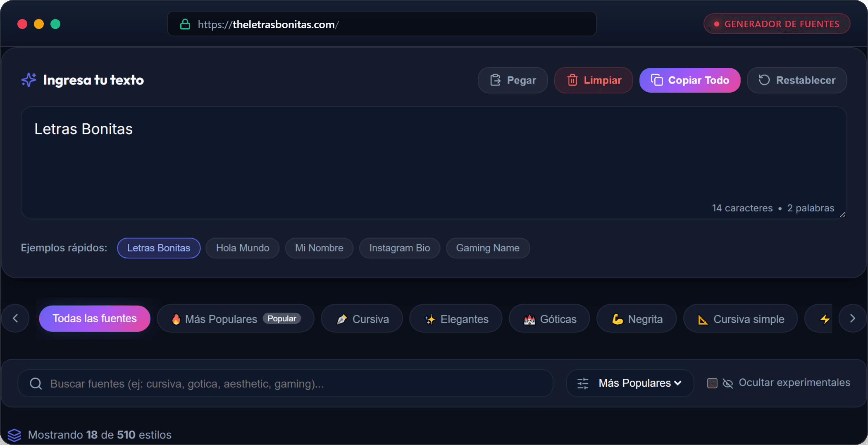Choose the Hola Mundo quick example
Viewport: 868px width, 445px height.
(x=243, y=248)
